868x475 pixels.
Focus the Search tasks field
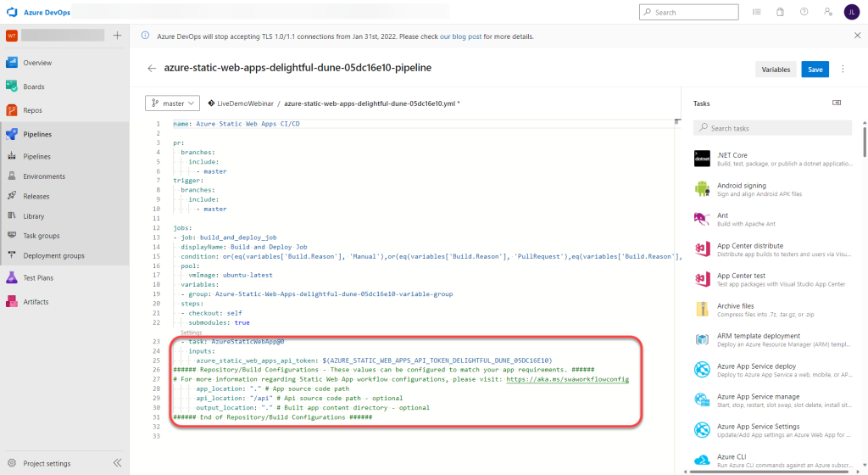coord(772,128)
